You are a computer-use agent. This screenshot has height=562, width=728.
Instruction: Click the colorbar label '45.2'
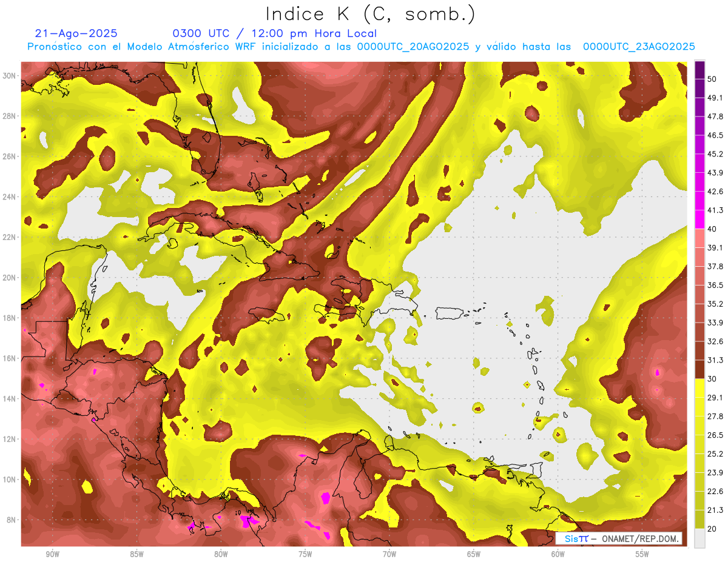click(715, 154)
